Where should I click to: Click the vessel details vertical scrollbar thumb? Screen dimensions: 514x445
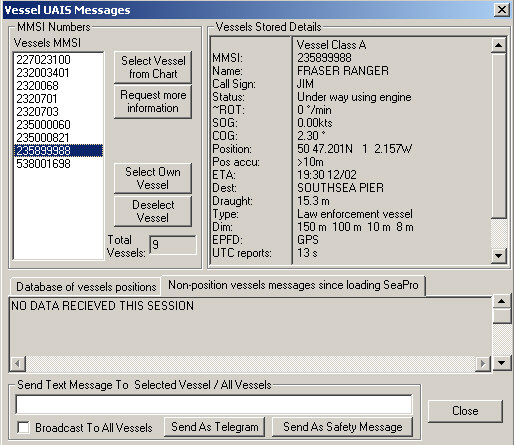pos(499,136)
